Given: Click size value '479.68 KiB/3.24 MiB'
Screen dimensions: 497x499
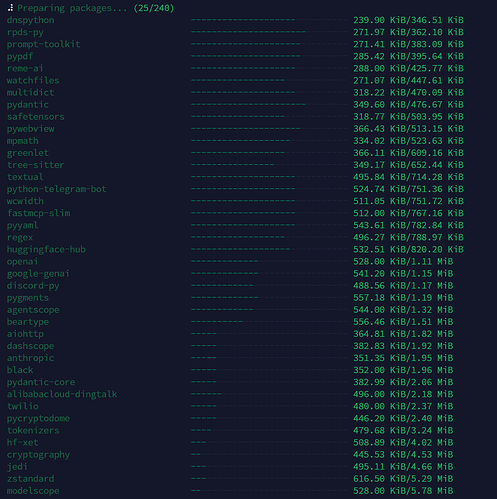Looking at the screenshot, I should tap(403, 430).
